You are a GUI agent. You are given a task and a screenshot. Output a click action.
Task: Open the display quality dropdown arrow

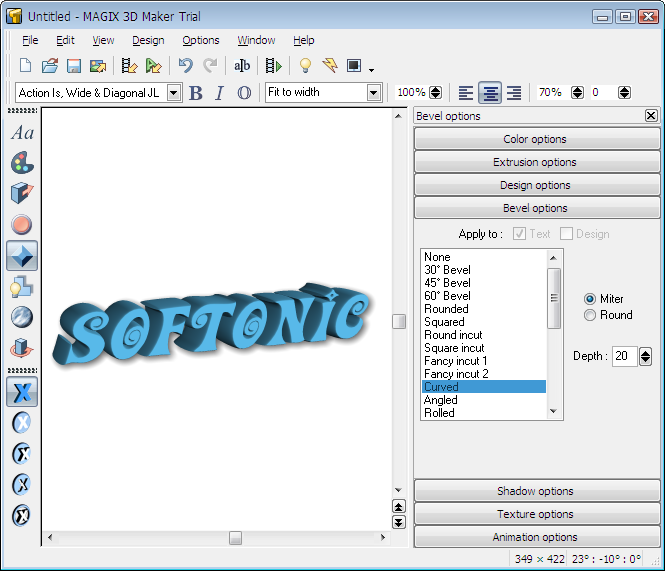371,70
